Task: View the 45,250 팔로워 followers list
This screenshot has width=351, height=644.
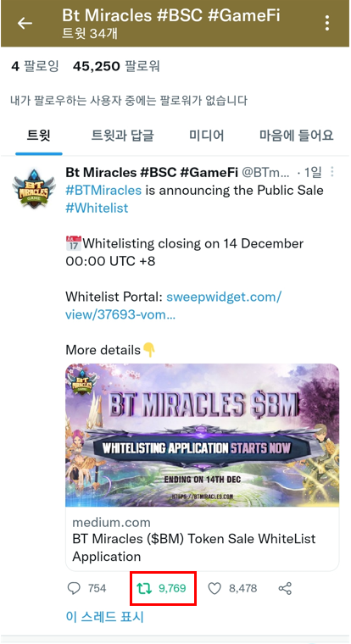Action: pyautogui.click(x=116, y=66)
